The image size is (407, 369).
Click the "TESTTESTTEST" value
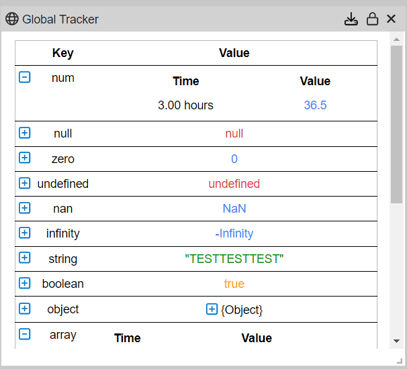coord(234,259)
